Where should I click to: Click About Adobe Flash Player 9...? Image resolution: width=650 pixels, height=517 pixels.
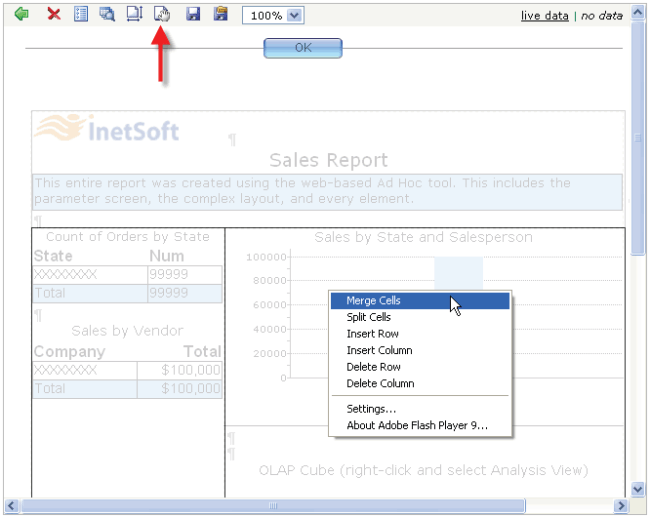(x=420, y=425)
